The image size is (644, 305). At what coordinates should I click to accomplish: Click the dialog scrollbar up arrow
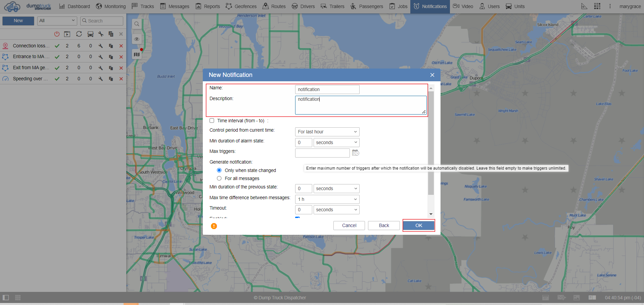coord(431,88)
